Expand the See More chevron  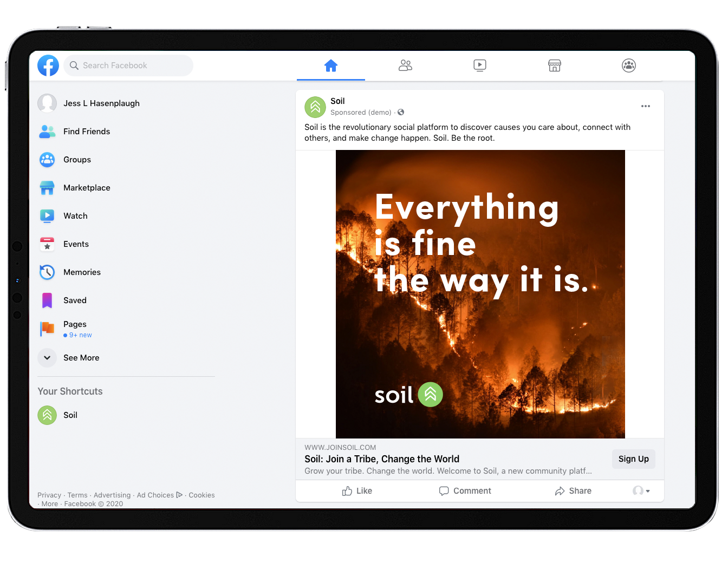coord(47,358)
